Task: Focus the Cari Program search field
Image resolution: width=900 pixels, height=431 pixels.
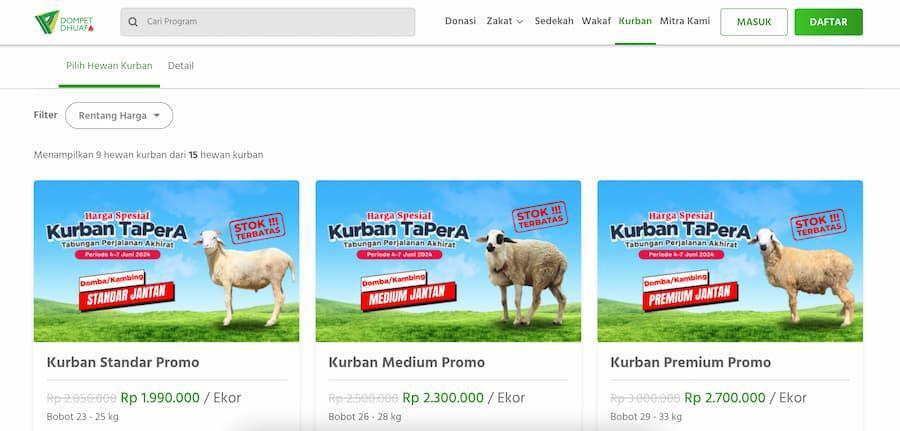Action: (x=267, y=22)
